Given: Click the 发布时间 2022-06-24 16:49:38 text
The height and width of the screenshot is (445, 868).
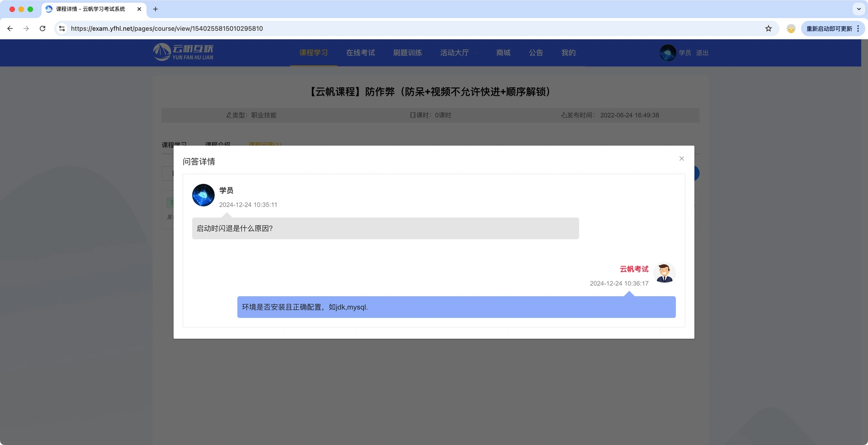Looking at the screenshot, I should tap(610, 115).
